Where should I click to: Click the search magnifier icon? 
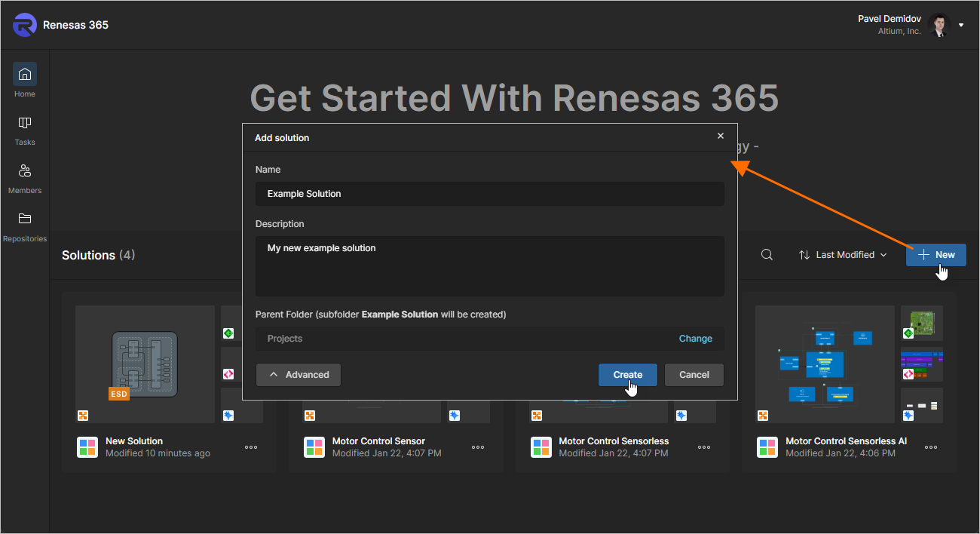tap(767, 255)
